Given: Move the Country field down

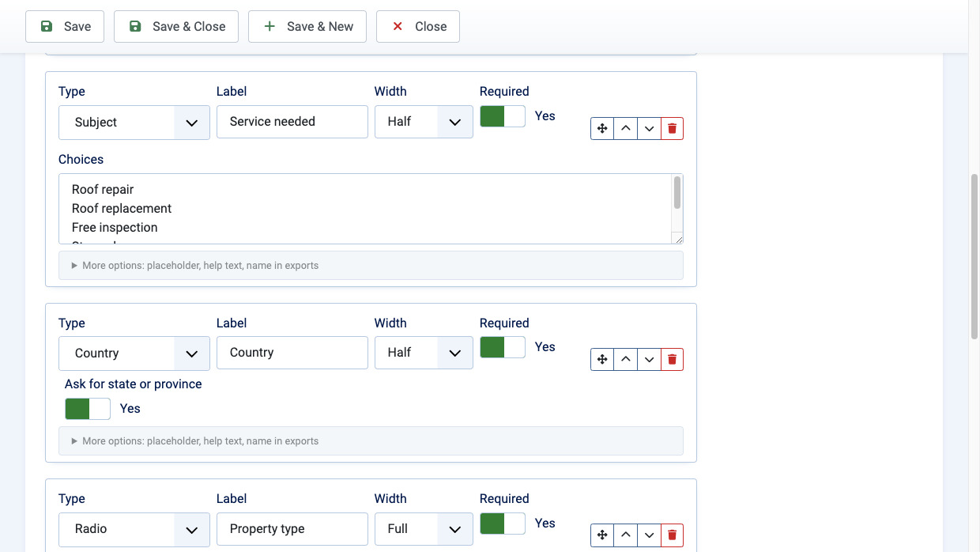Looking at the screenshot, I should [649, 359].
